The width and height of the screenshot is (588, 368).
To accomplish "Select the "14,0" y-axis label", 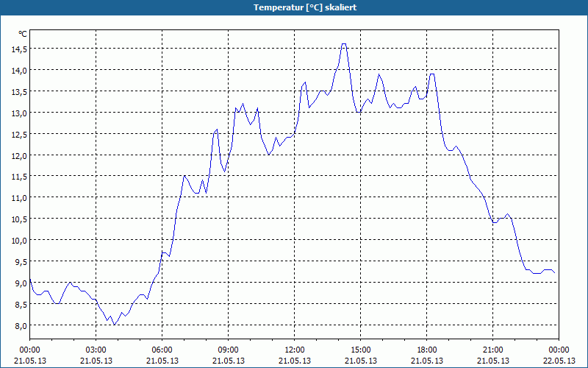I will pos(18,70).
